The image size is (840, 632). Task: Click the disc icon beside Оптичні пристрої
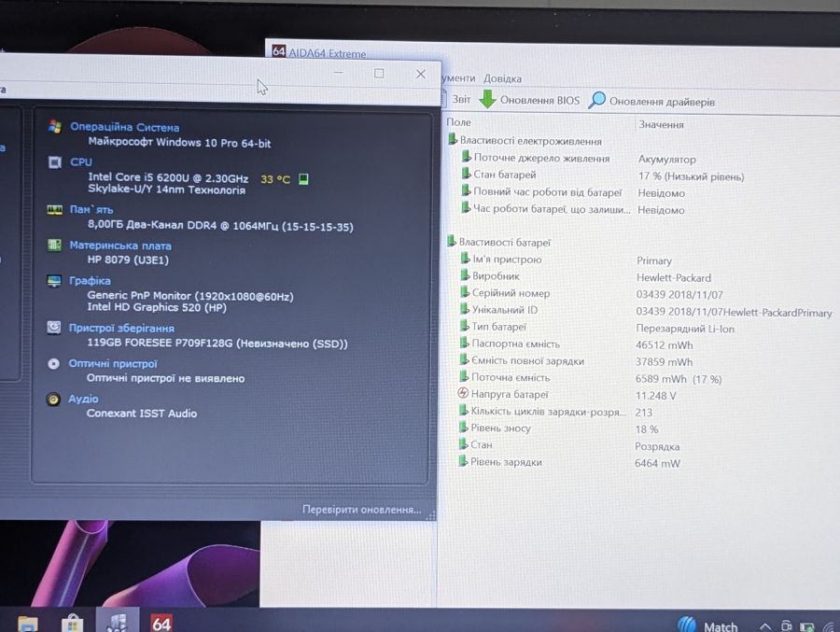(x=53, y=364)
